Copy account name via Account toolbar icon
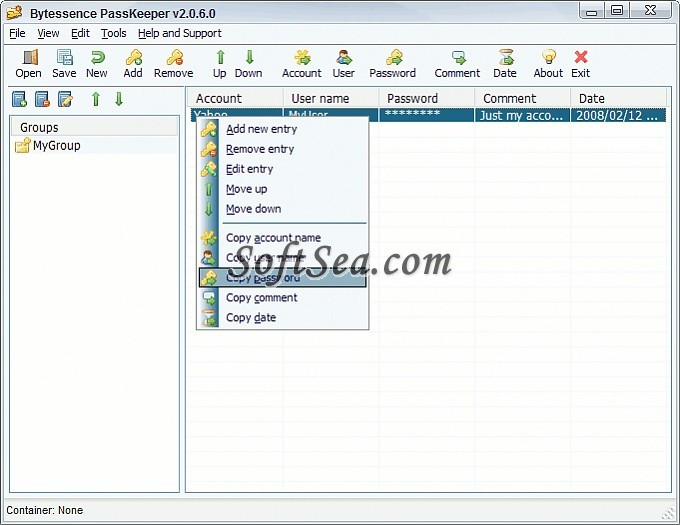 302,64
